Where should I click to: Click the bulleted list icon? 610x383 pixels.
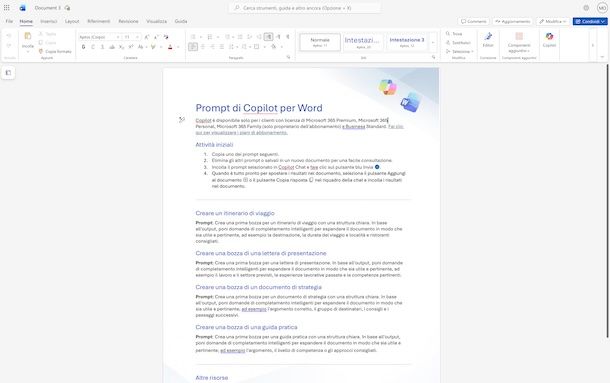[193, 37]
